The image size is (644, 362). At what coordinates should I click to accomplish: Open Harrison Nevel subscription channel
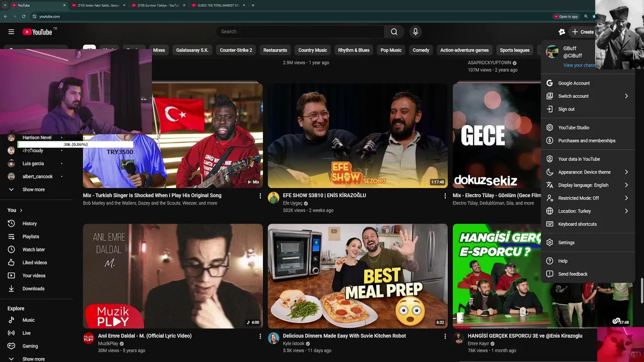pyautogui.click(x=37, y=137)
